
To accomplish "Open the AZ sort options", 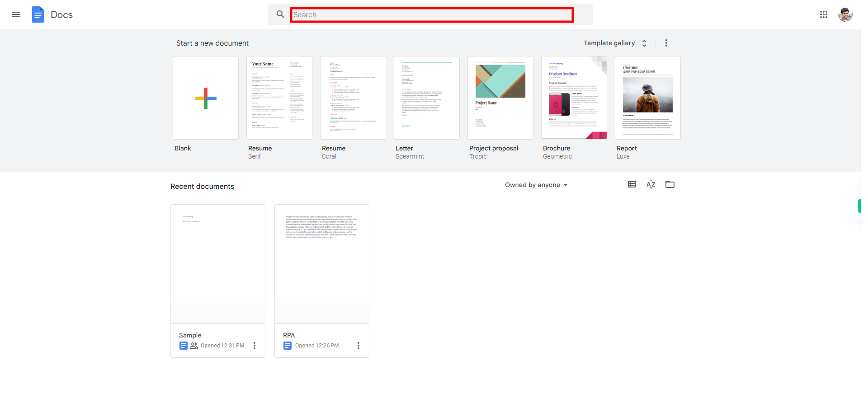I will pos(651,184).
